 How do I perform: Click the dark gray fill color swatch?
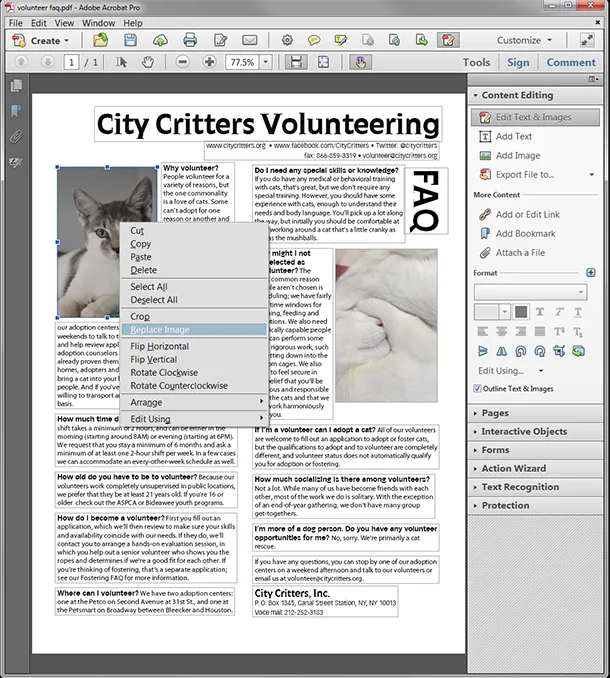click(x=521, y=312)
